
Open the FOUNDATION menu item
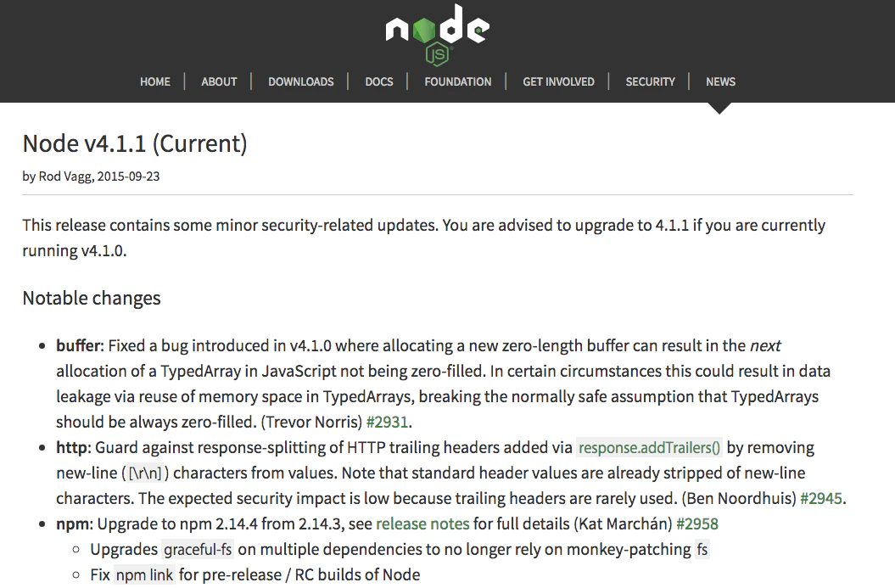pyautogui.click(x=458, y=81)
